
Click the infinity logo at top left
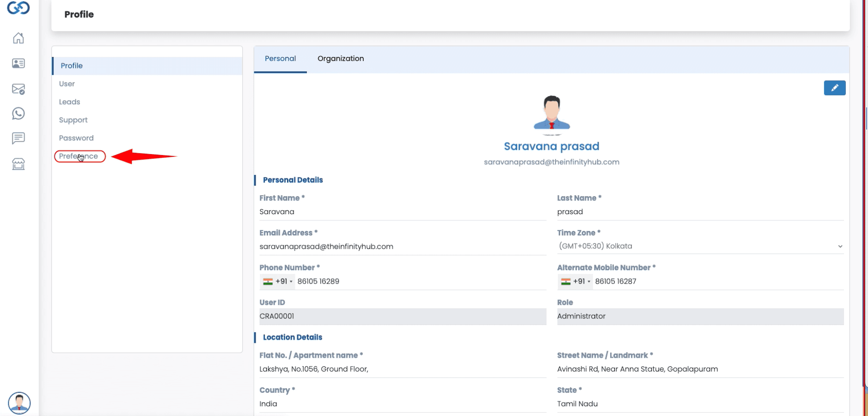point(18,8)
